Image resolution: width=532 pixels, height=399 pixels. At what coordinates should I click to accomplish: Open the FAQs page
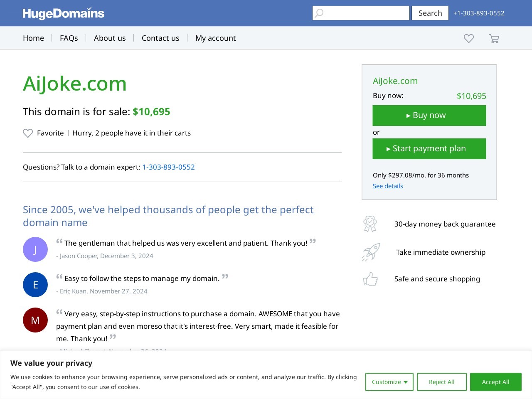click(x=69, y=38)
